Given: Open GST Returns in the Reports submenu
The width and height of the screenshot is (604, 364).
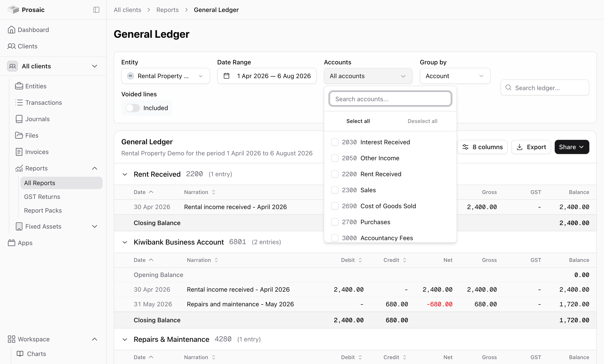Looking at the screenshot, I should point(42,197).
